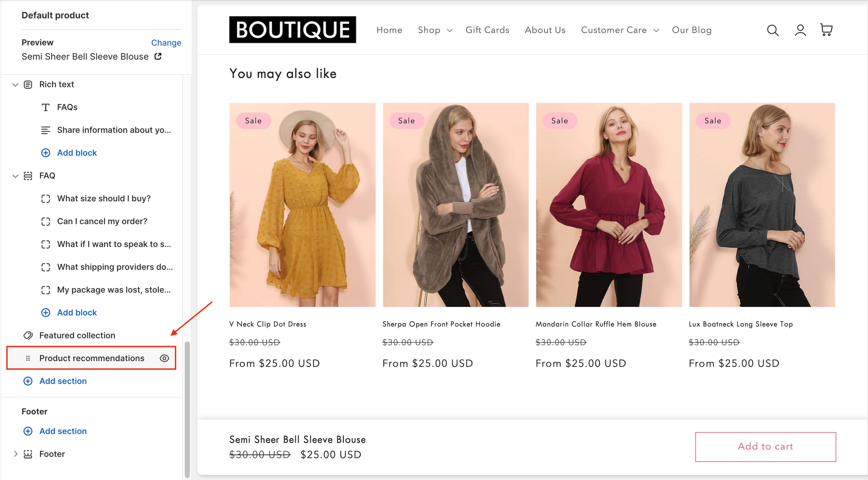
Task: Click the account profile icon
Action: [800, 30]
